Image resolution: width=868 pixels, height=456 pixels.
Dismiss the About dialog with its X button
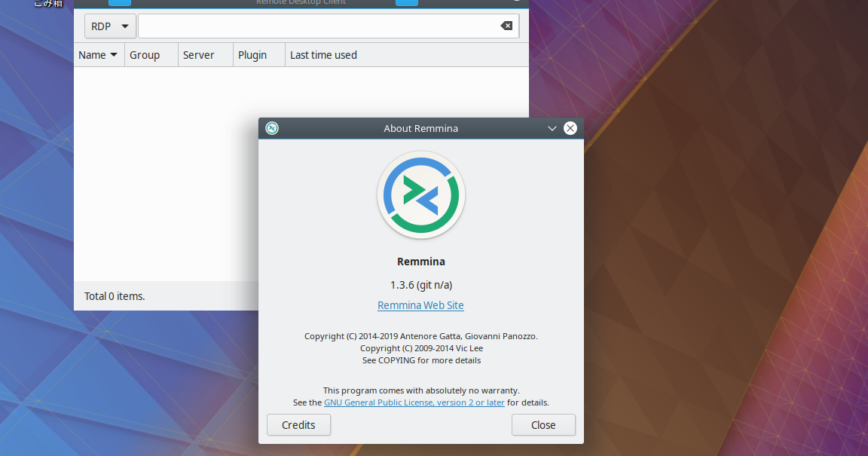coord(570,128)
